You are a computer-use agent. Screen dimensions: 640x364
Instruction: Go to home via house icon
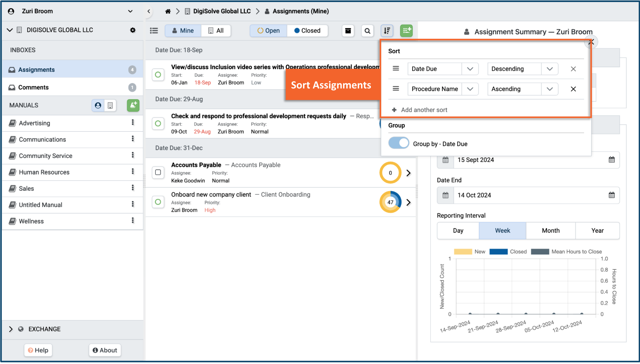click(168, 12)
